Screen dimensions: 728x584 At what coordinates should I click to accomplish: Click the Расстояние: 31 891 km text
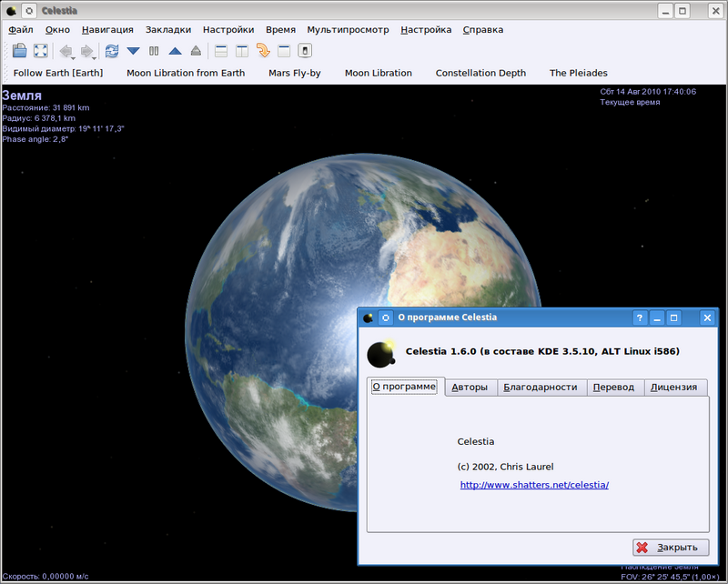tap(46, 107)
